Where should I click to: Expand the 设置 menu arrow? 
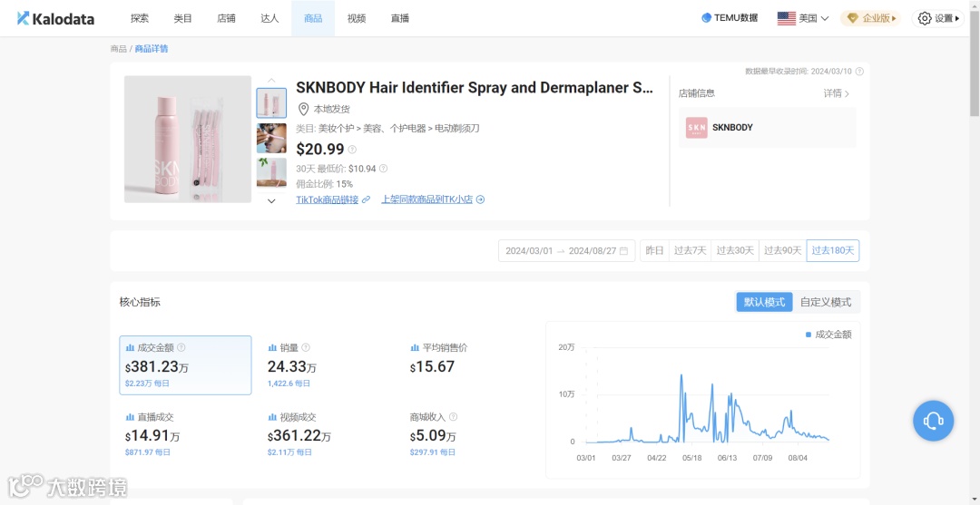[957, 19]
